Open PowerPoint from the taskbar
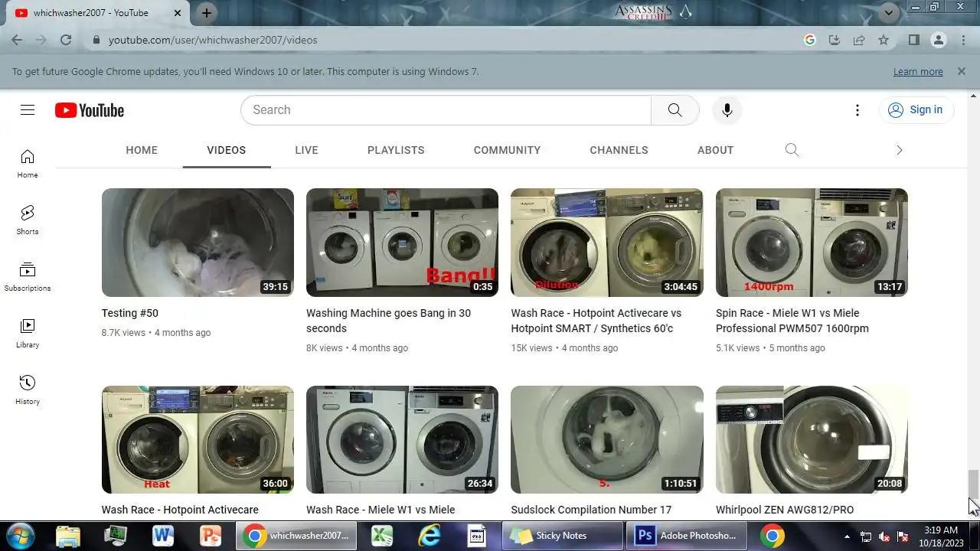Viewport: 980px width, 551px height. pyautogui.click(x=211, y=535)
